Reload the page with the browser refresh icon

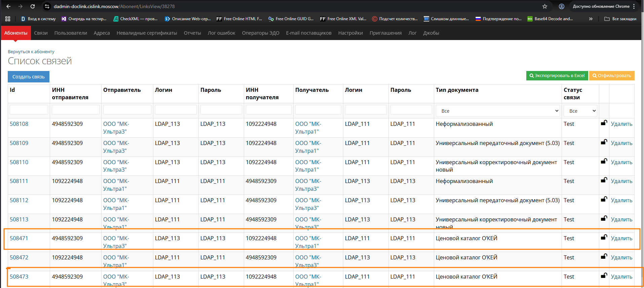click(x=33, y=6)
